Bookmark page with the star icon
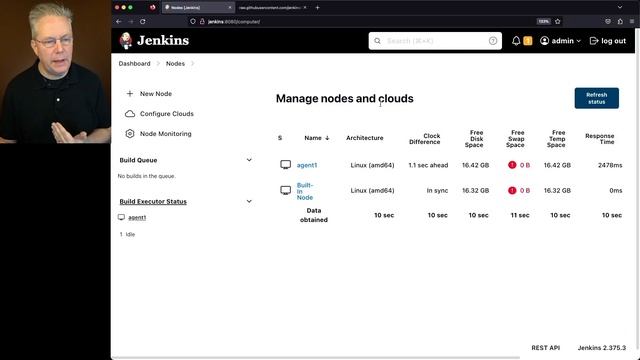Image resolution: width=640 pixels, height=360 pixels. (558, 22)
